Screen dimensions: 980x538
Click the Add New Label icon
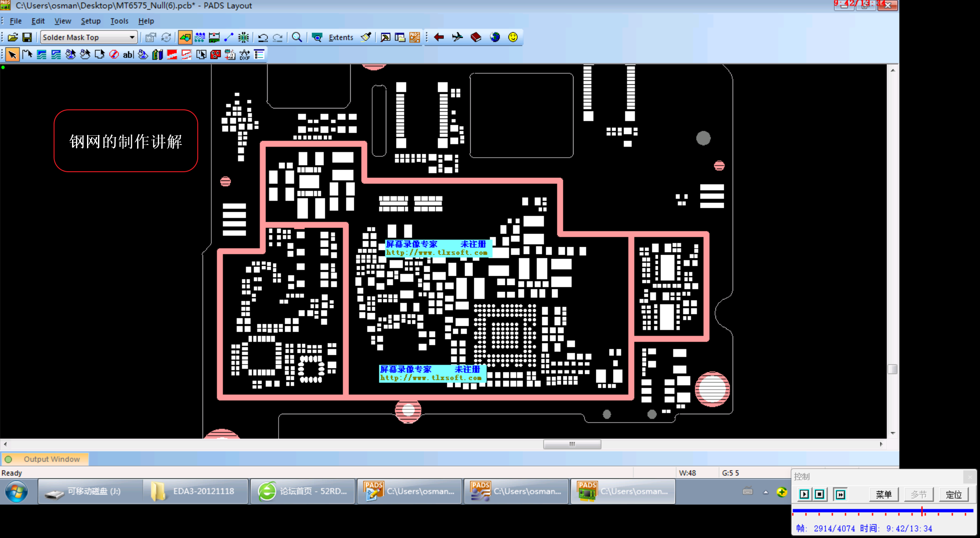click(230, 54)
